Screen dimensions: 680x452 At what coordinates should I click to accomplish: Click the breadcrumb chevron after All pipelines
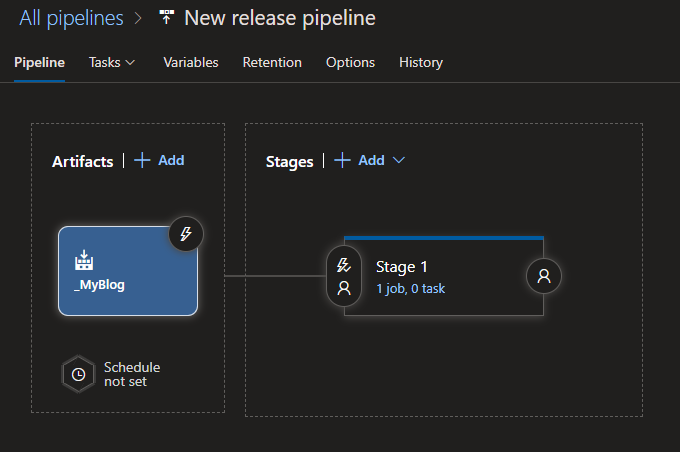[138, 18]
